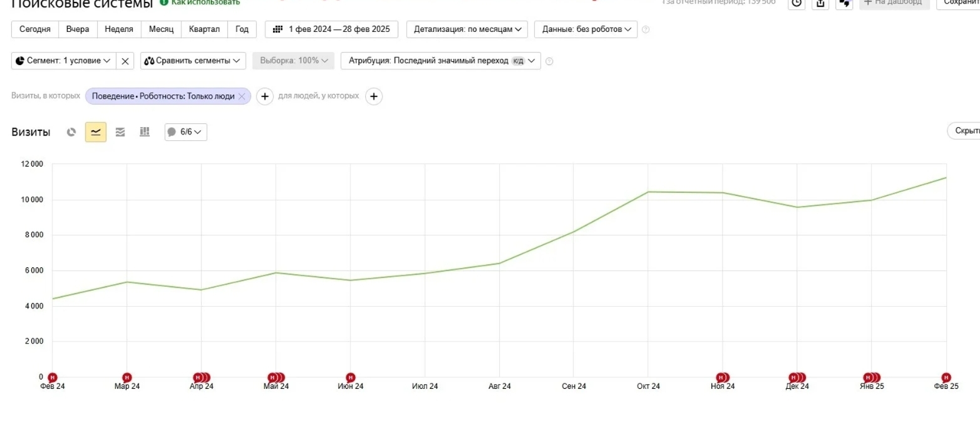
Task: Click the export share icon button
Action: (x=820, y=3)
